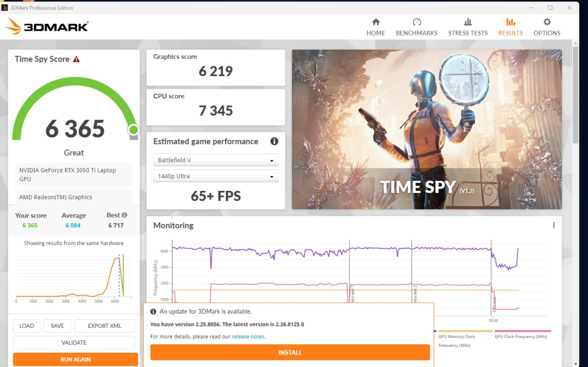
Task: Click the "Great" rating label
Action: click(74, 153)
